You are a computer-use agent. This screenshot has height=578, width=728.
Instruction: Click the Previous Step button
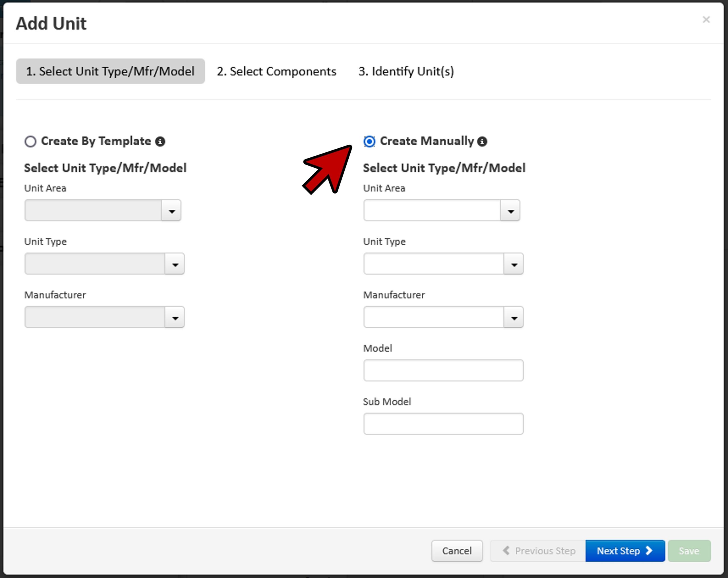(x=538, y=551)
